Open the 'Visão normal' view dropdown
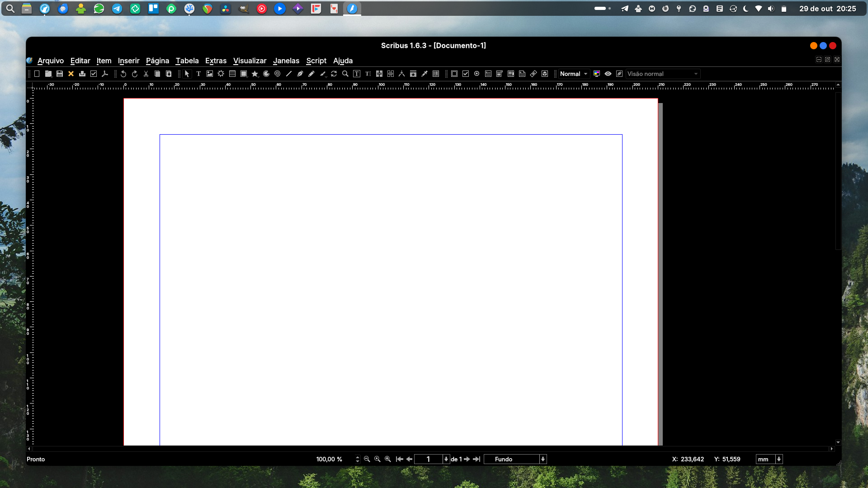The image size is (868, 488). [662, 74]
